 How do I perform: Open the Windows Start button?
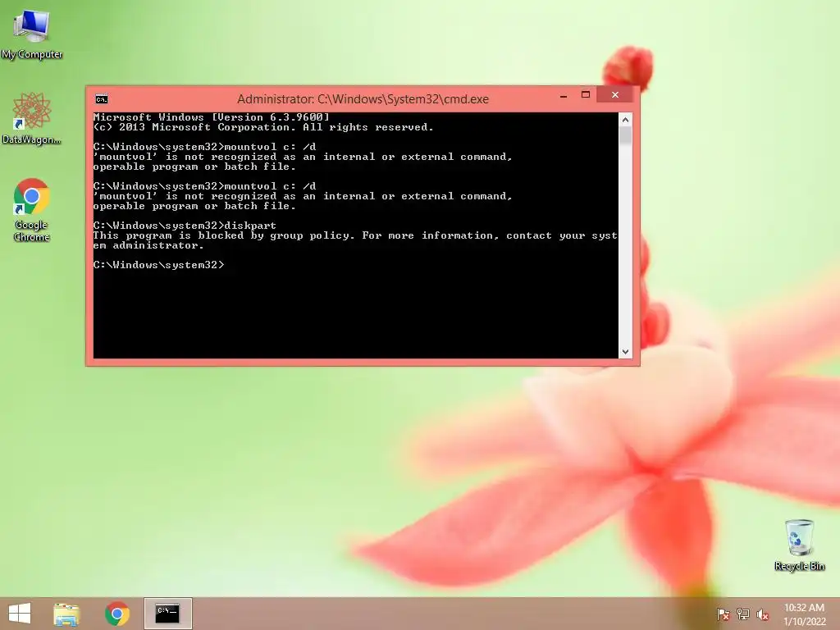pyautogui.click(x=20, y=614)
